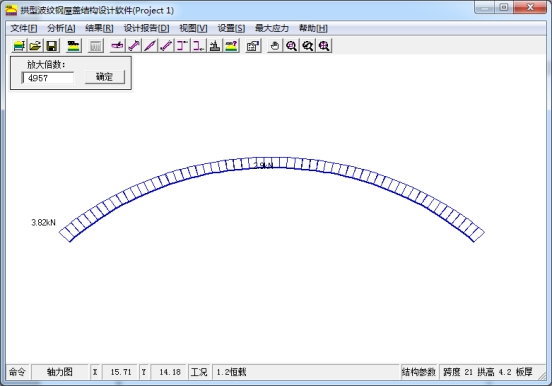Click the first magnifier zoom icon
Screen dimensions: 552x386
pos(291,46)
